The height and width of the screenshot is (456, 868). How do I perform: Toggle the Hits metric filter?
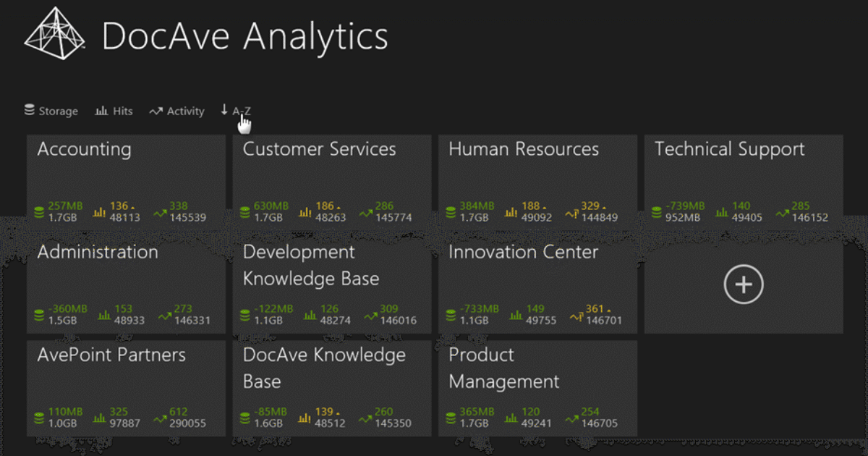coord(114,111)
